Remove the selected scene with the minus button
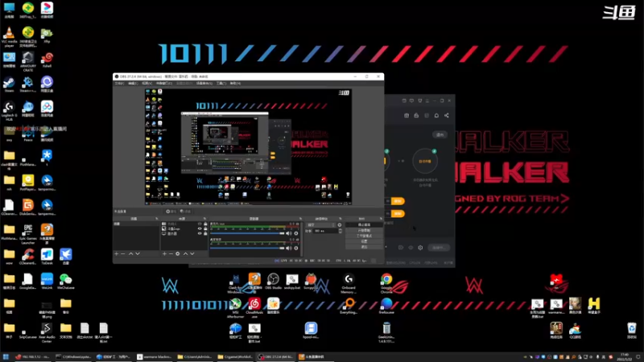The image size is (644, 362). pos(123,253)
